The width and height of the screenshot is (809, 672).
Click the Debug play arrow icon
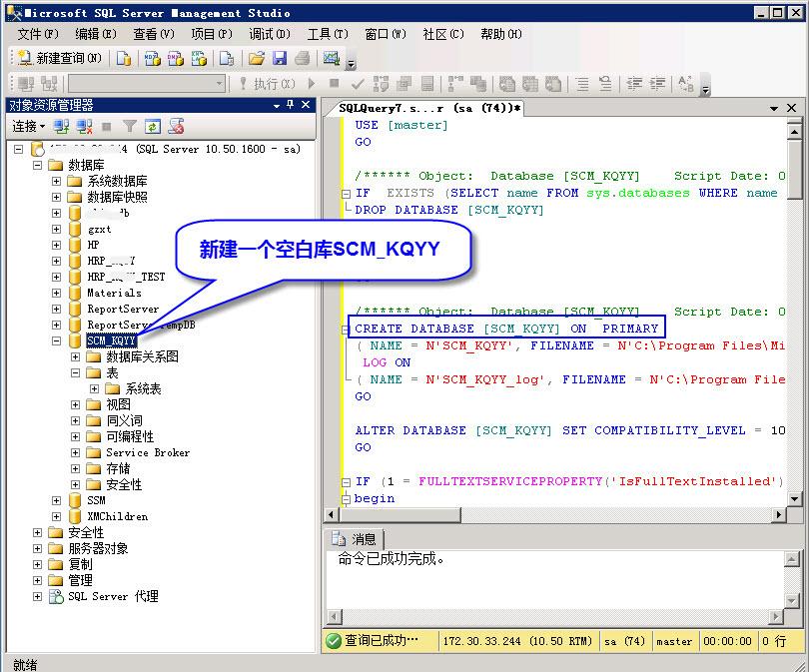pyautogui.click(x=311, y=83)
